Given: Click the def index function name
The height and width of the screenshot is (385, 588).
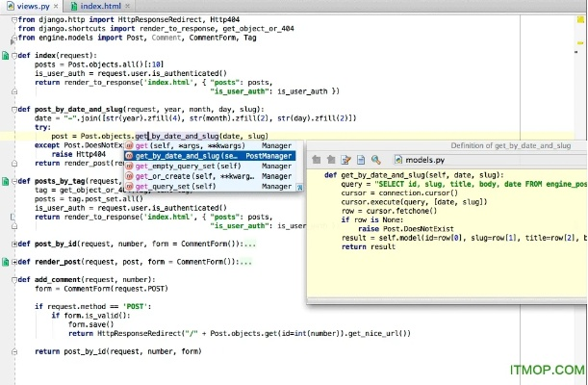Looking at the screenshot, I should (x=45, y=56).
